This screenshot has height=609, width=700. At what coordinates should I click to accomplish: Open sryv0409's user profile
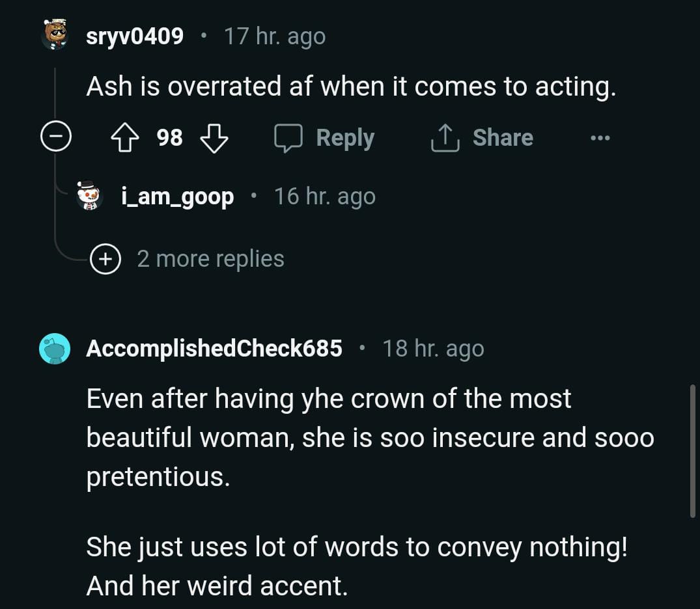(135, 36)
